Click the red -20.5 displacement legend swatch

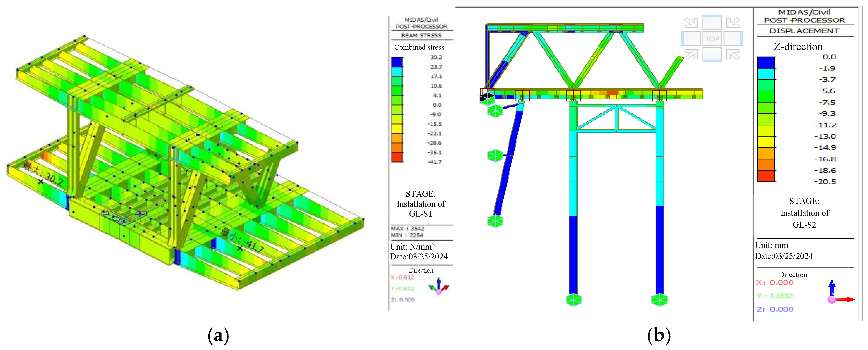(x=766, y=176)
